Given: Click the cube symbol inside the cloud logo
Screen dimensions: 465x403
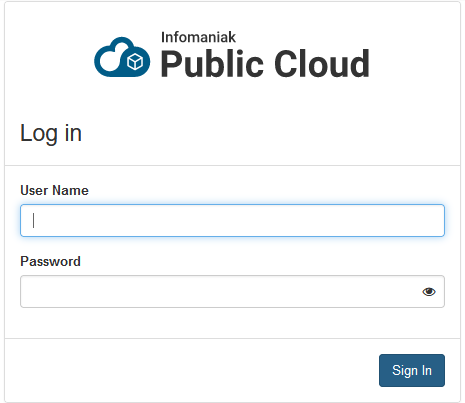Looking at the screenshot, I should pos(135,62).
